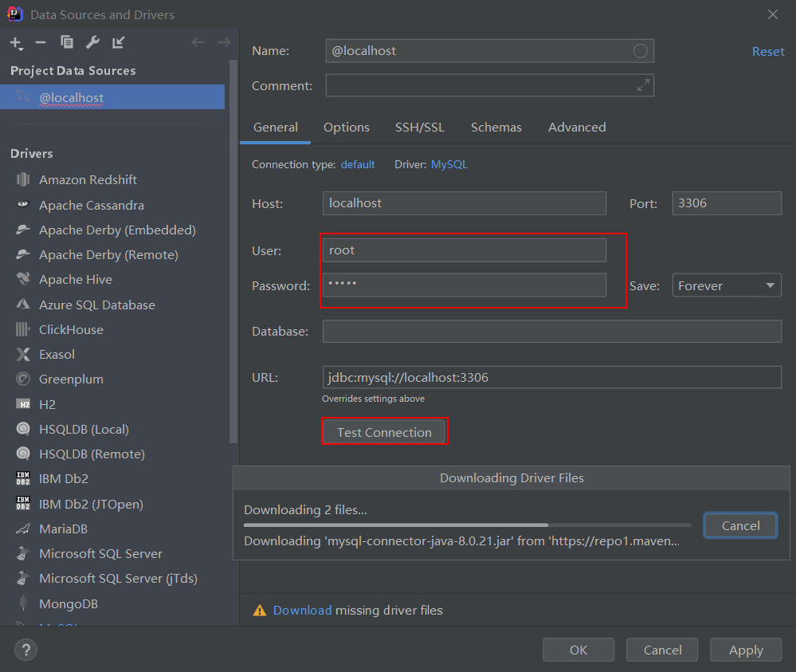Click the Microsoft SQL Server (jTds) icon
796x672 pixels.
point(23,578)
